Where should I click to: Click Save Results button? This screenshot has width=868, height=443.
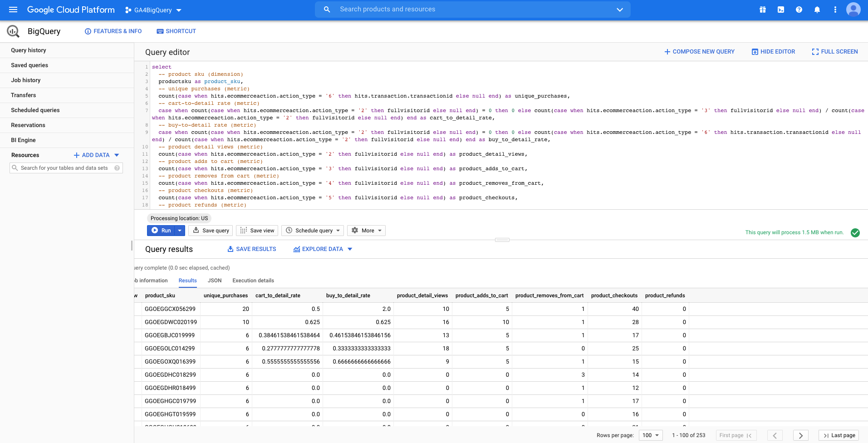pos(252,249)
